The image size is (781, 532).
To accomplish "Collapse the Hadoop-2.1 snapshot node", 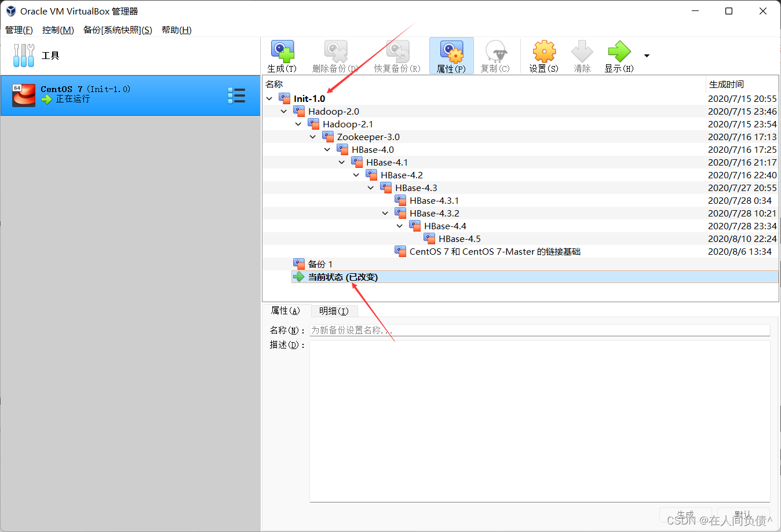I will pyautogui.click(x=298, y=124).
